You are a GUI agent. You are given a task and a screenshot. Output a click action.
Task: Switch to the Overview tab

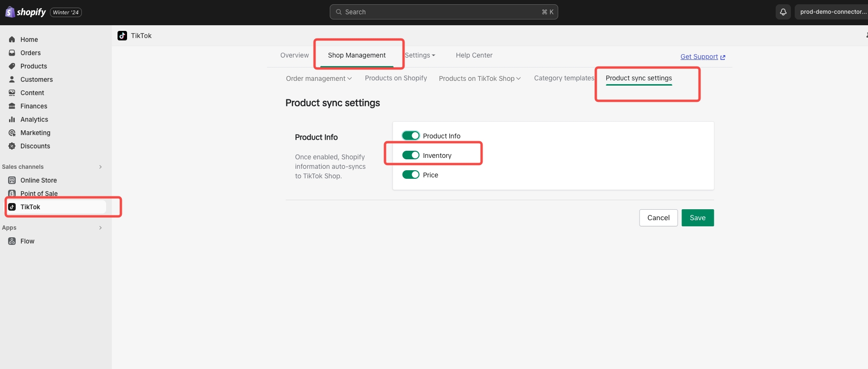(294, 55)
